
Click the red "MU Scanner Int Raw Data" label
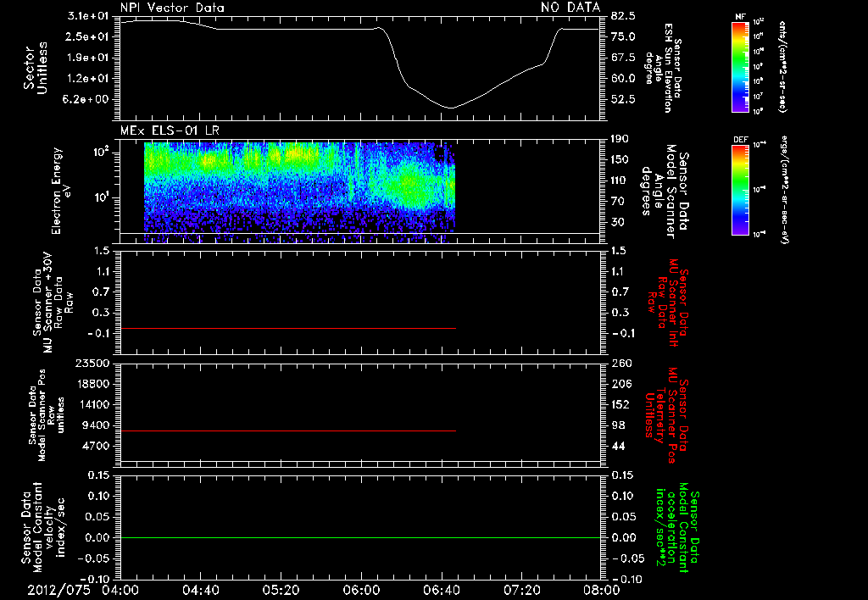coord(669,303)
